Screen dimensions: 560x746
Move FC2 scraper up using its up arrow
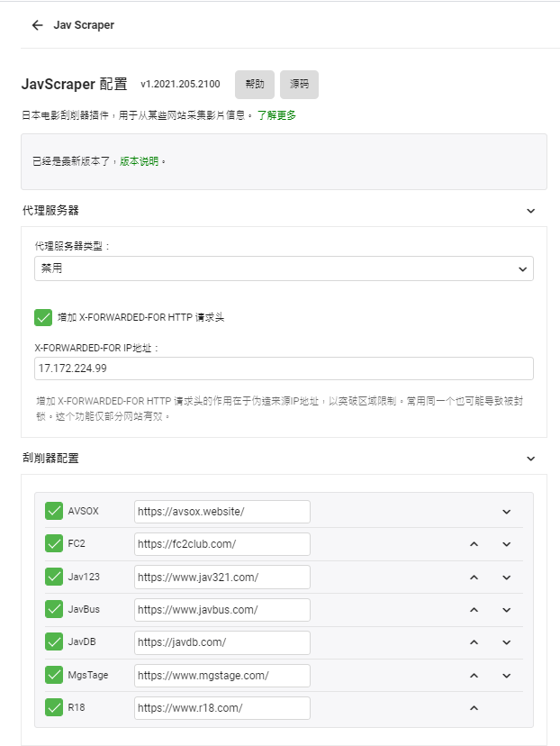(x=474, y=544)
